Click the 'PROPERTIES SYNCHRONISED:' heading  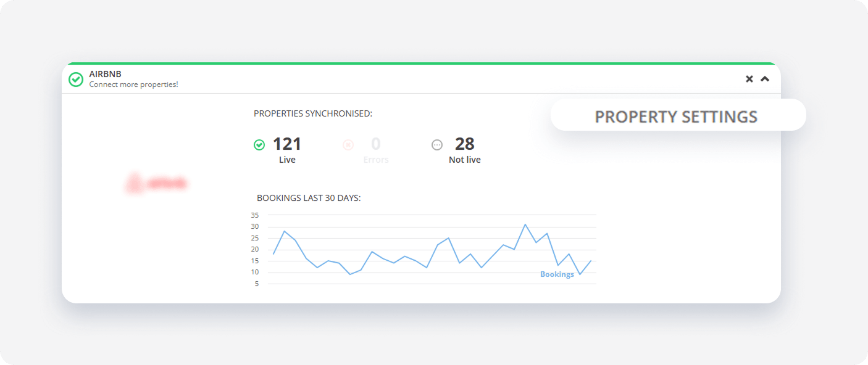(313, 113)
